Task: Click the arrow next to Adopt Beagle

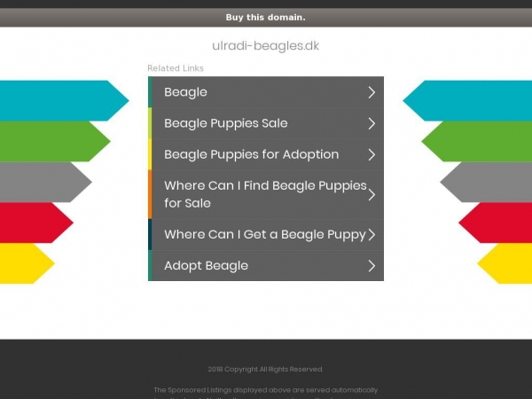Action: (372, 266)
